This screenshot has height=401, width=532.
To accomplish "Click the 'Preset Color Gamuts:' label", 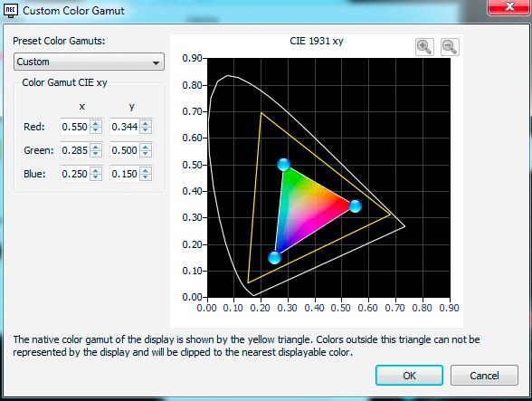I will click(59, 41).
